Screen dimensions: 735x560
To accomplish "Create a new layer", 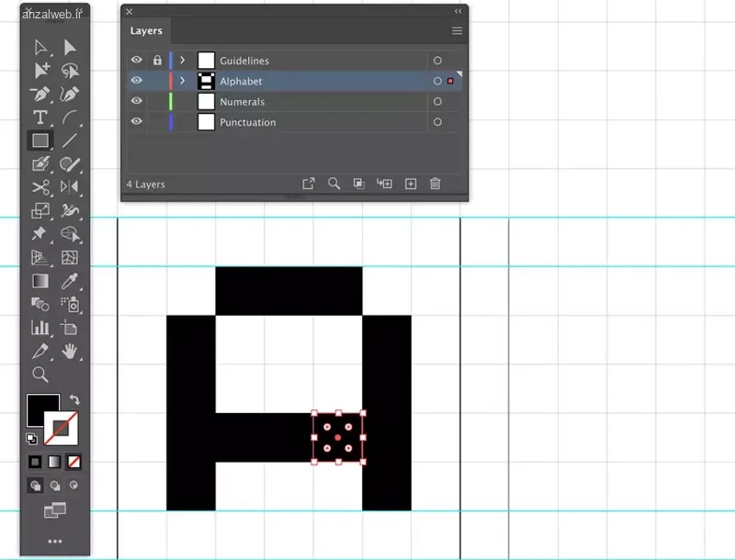I will (410, 183).
